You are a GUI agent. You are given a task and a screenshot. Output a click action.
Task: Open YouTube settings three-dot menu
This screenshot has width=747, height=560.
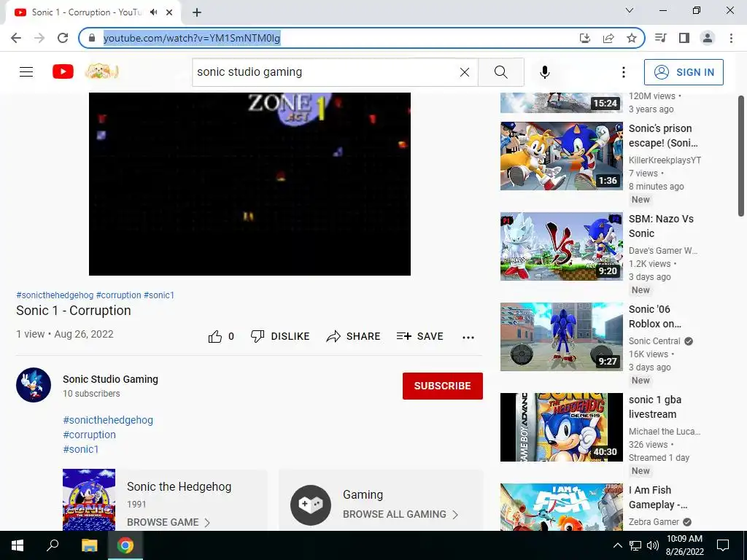(x=623, y=72)
